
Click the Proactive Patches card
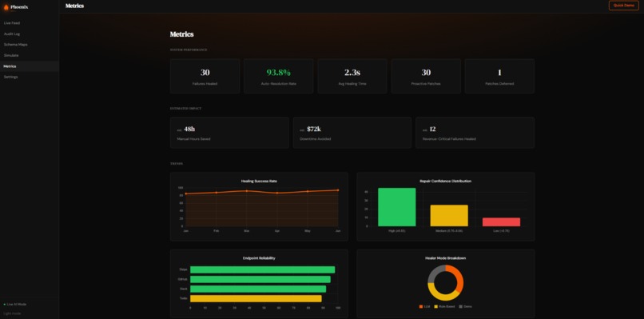tap(426, 76)
